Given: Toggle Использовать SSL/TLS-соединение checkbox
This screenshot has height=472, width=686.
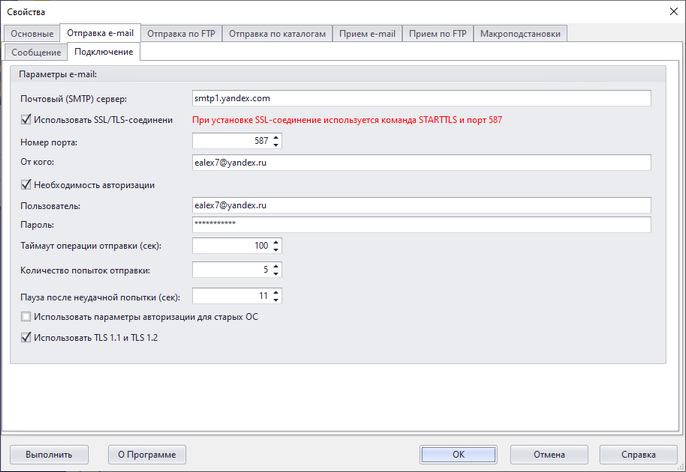Looking at the screenshot, I should tap(26, 119).
